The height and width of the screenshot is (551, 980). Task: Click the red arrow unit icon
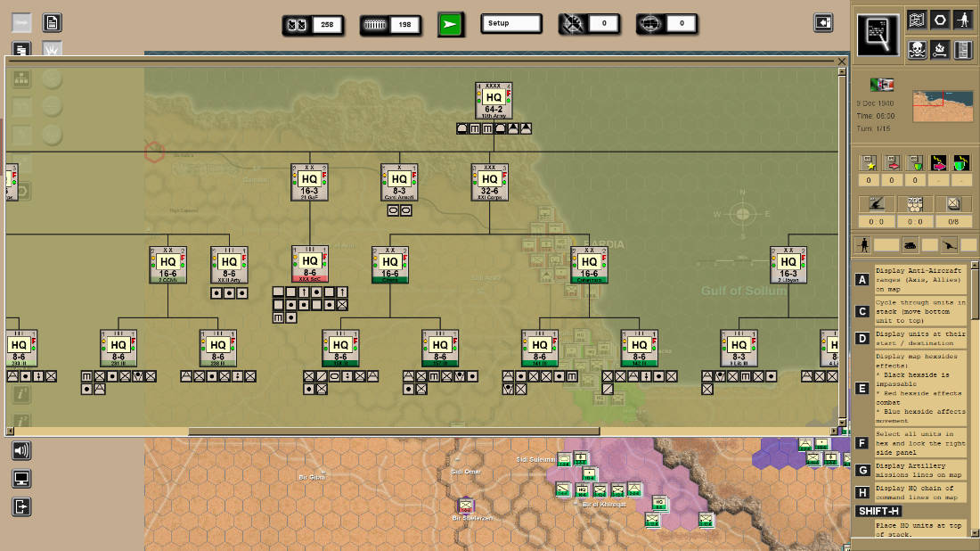click(x=892, y=162)
